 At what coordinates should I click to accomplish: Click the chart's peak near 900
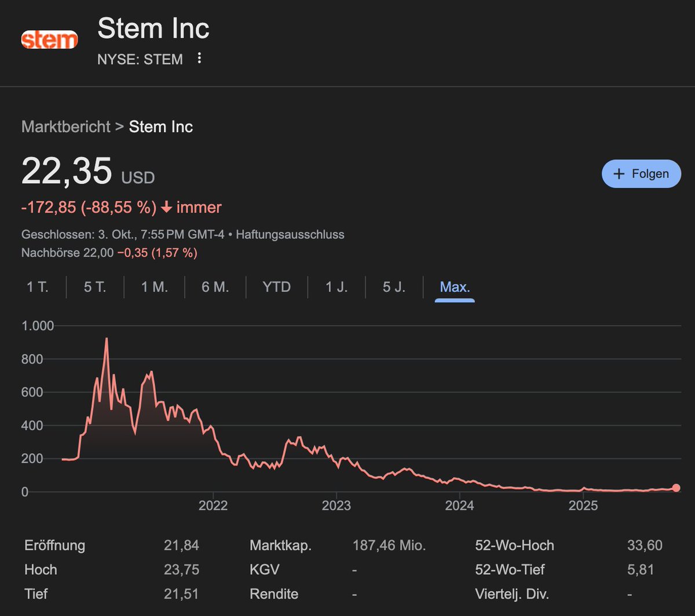[x=107, y=339]
